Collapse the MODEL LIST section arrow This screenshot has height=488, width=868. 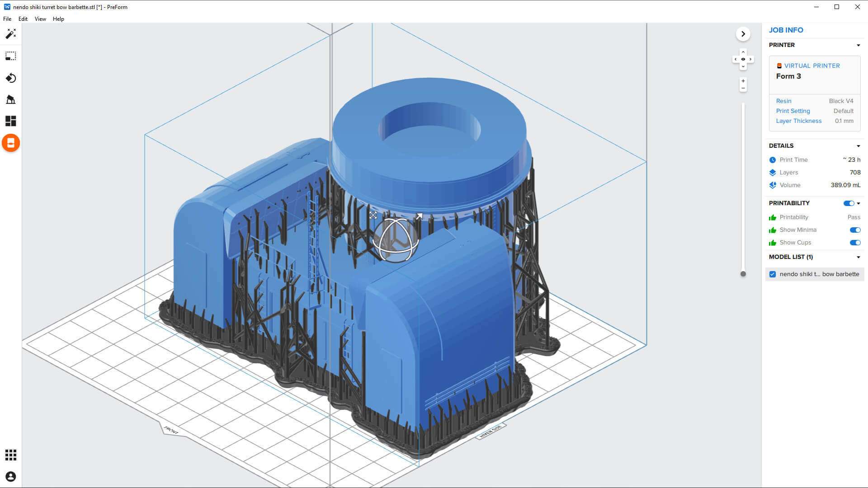[858, 257]
